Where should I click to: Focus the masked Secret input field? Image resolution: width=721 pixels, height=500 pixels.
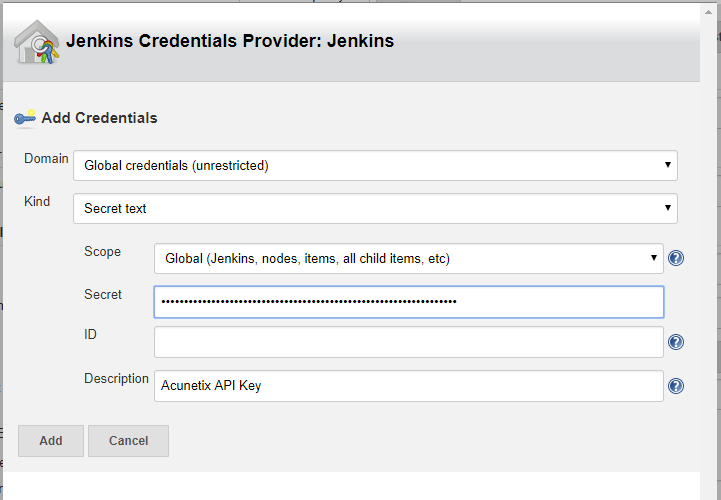click(408, 301)
